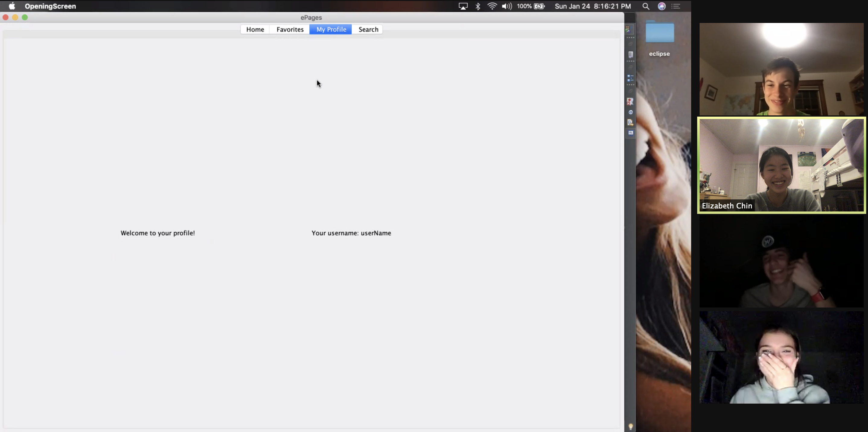Open the Declaration view icon
The width and height of the screenshot is (868, 432).
(x=630, y=122)
